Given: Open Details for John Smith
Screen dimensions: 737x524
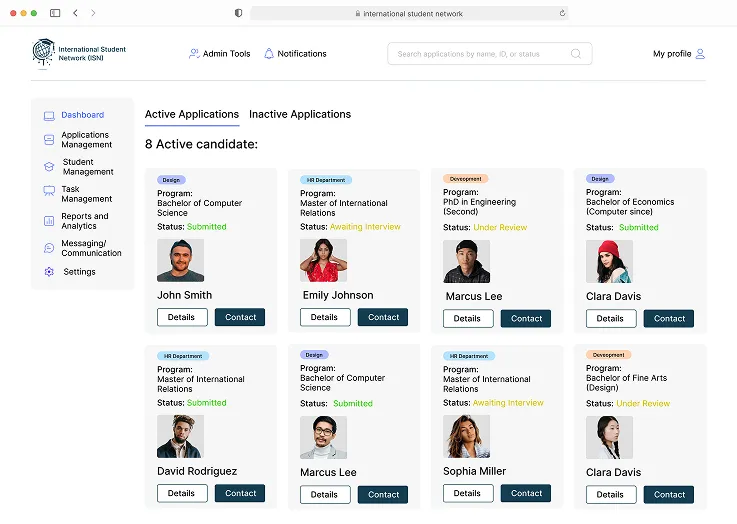Looking at the screenshot, I should (x=182, y=317).
